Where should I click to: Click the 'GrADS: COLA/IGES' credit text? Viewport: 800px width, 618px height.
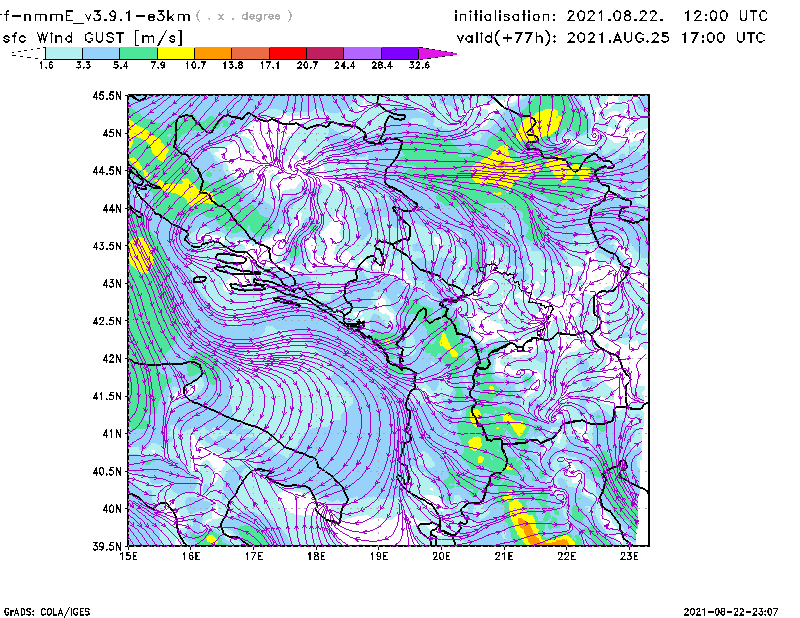47,612
